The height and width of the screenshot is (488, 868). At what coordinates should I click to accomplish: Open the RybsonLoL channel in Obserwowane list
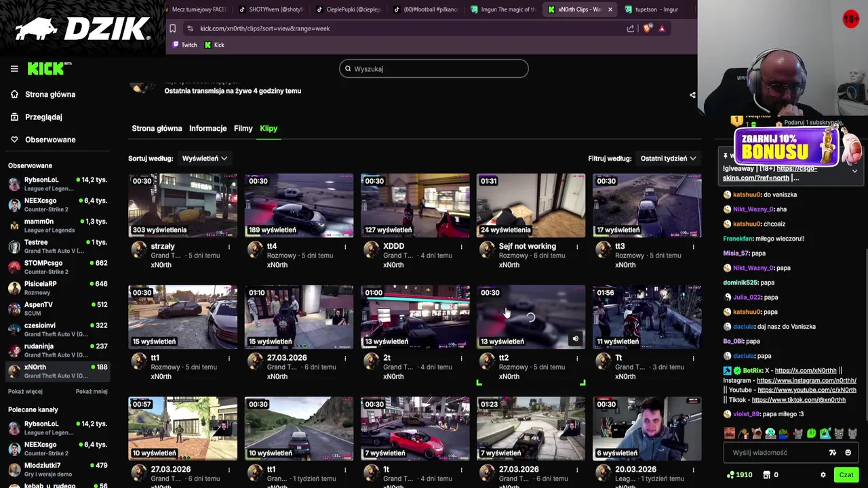pyautogui.click(x=57, y=184)
